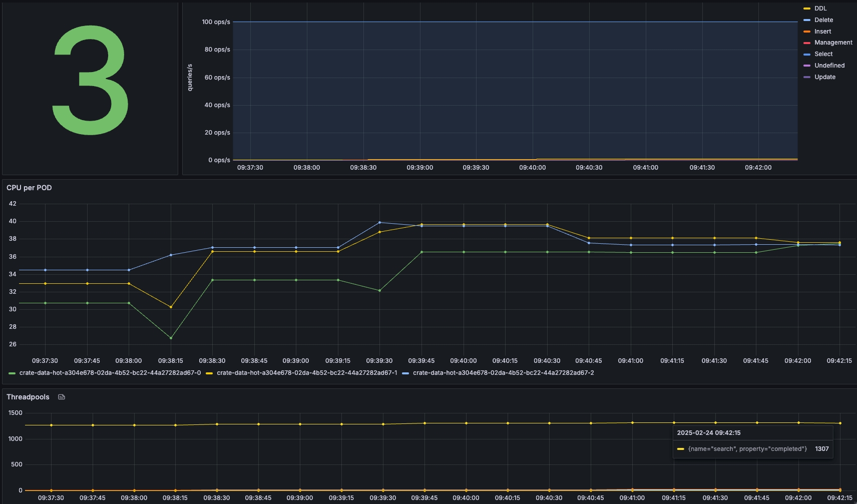857x504 pixels.
Task: Click the green line's lowest point at 09:38:15
Action: pos(171,338)
